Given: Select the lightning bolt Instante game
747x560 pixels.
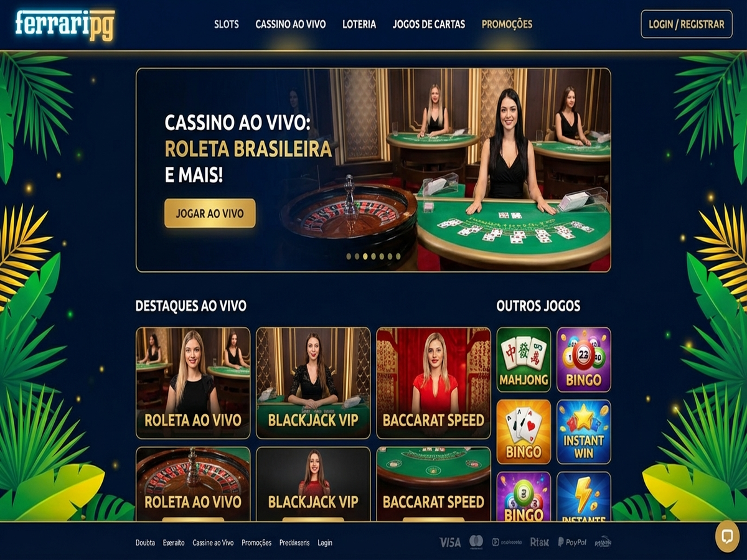Looking at the screenshot, I should 584,497.
